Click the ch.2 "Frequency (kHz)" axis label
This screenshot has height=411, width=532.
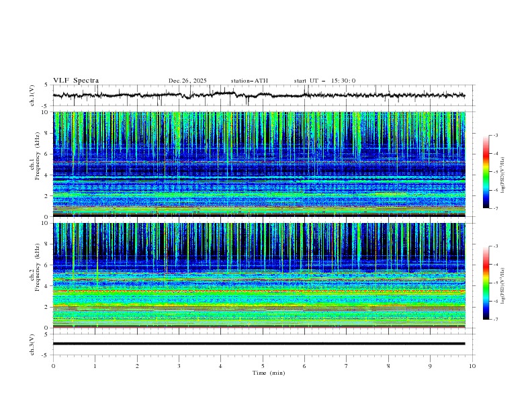[38, 267]
